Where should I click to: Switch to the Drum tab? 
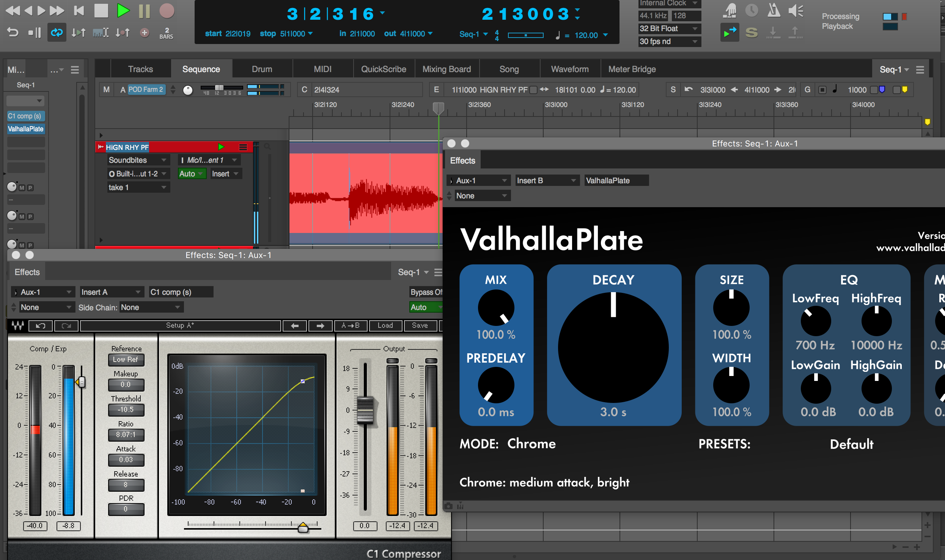coord(262,69)
